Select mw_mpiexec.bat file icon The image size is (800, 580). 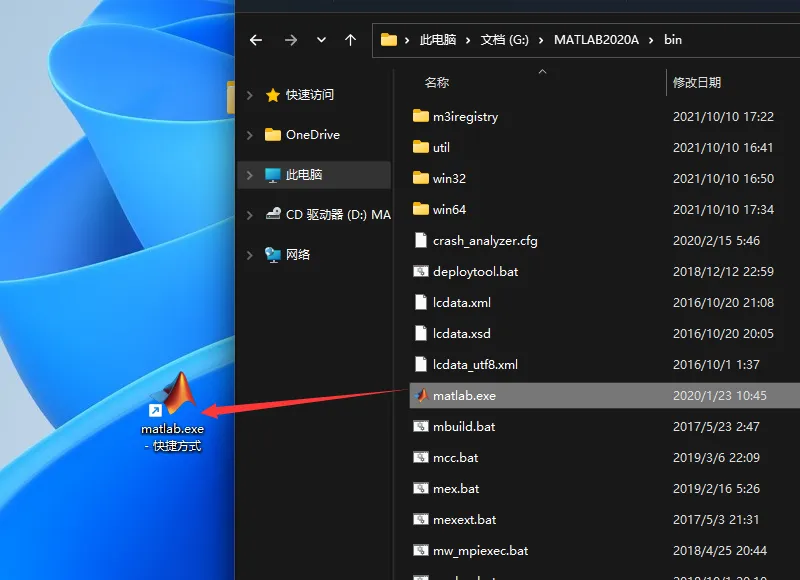pos(420,551)
